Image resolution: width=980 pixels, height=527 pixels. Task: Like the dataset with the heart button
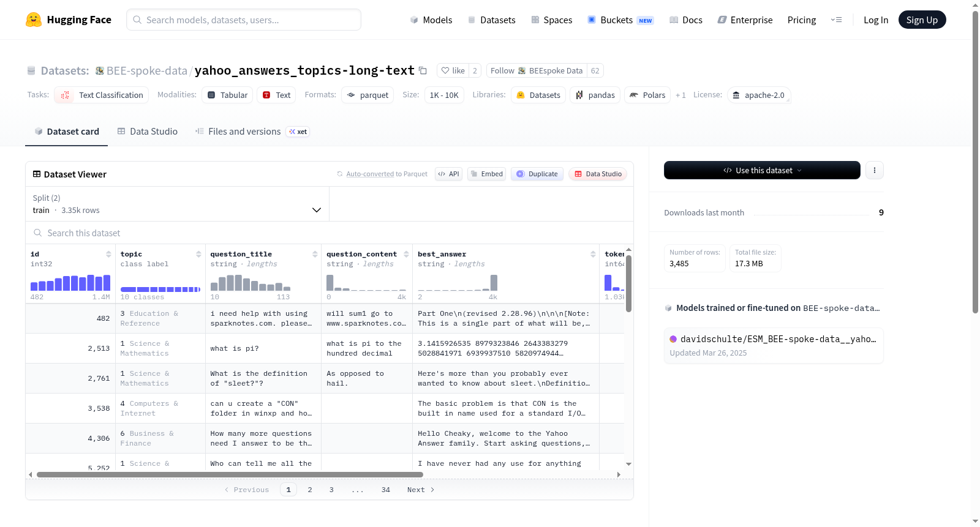tap(453, 70)
